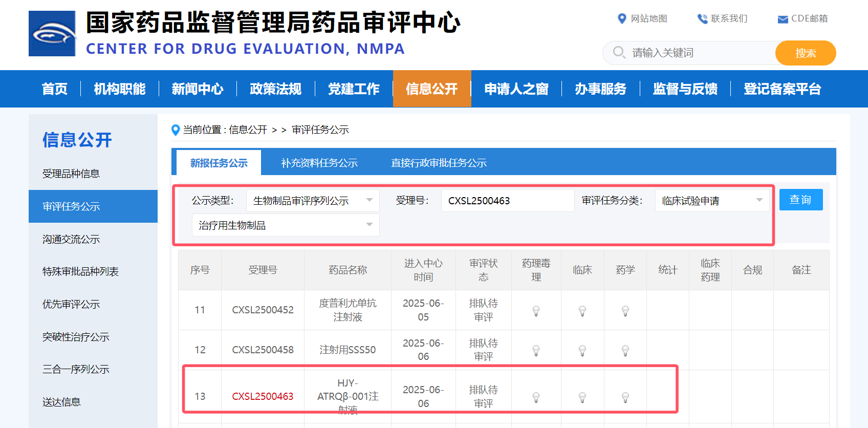Open 政策法规 menu item

pyautogui.click(x=275, y=89)
